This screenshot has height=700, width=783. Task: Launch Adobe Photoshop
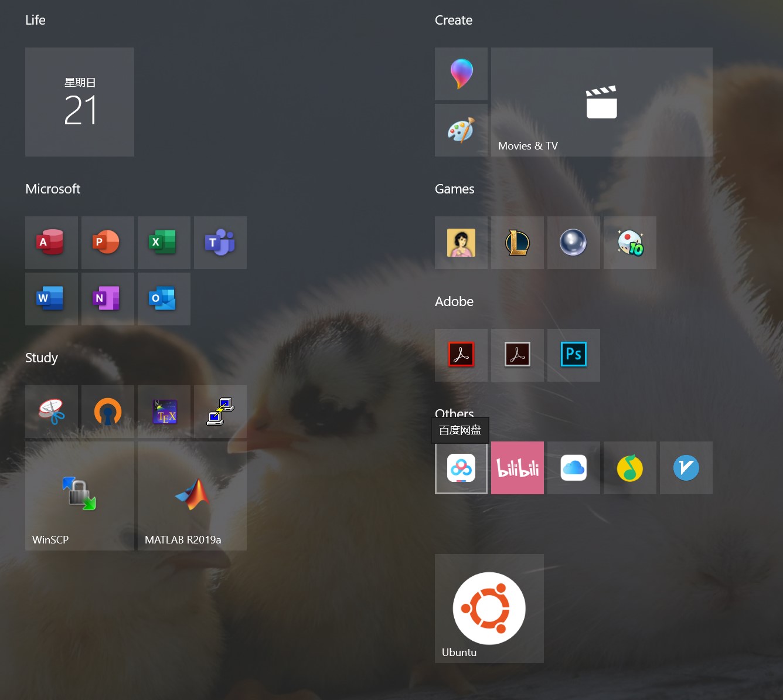[574, 355]
